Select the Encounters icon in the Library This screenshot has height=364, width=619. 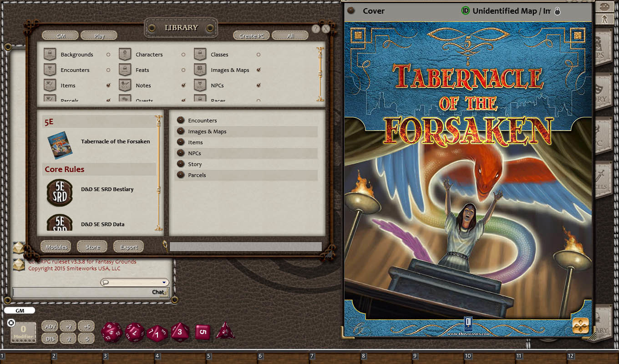[50, 70]
